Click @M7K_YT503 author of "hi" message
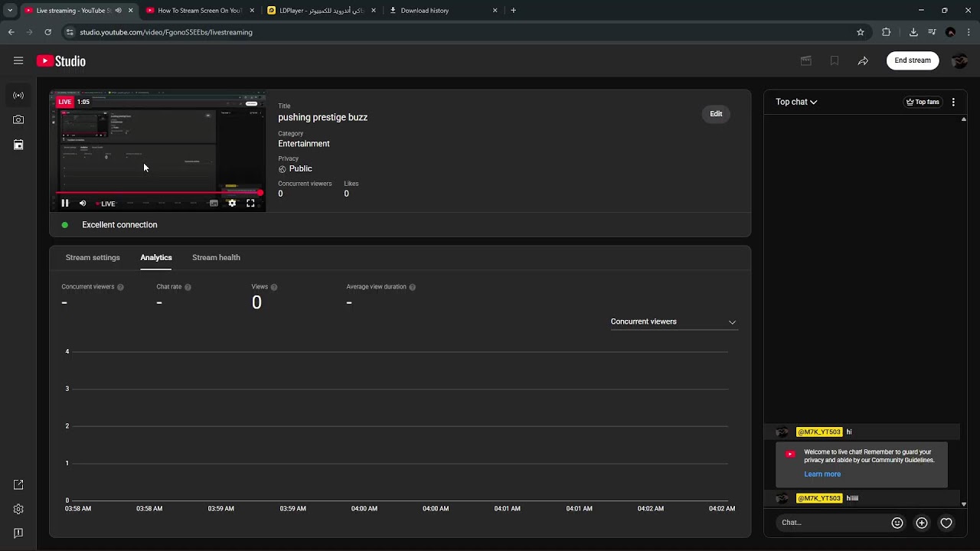Screen dimensions: 980x551 point(819,432)
